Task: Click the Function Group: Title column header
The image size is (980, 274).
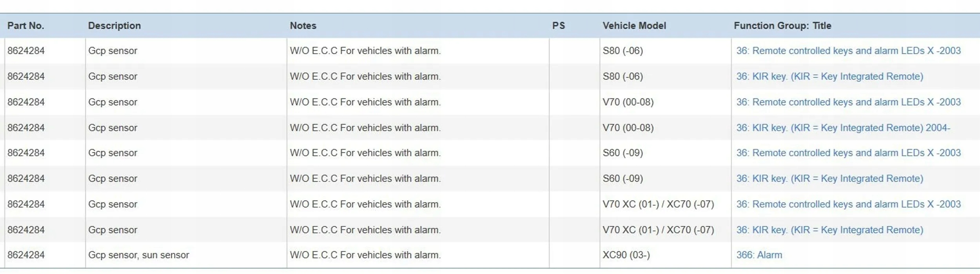Action: pyautogui.click(x=782, y=26)
